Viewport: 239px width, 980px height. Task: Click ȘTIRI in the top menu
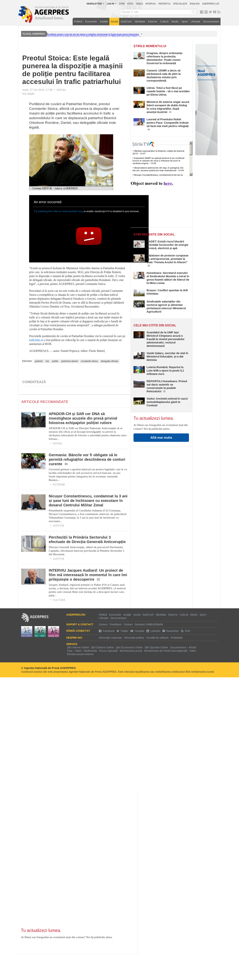tap(122, 4)
